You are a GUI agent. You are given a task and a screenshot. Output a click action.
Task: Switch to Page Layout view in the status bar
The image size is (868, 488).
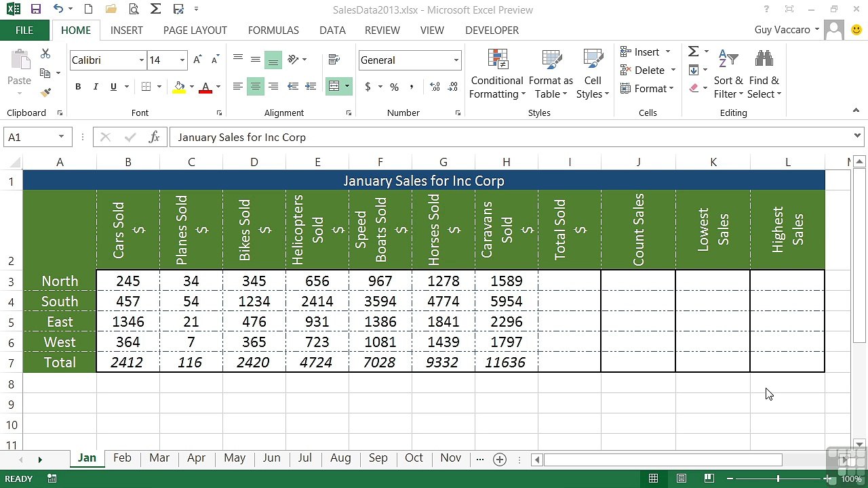[682, 479]
